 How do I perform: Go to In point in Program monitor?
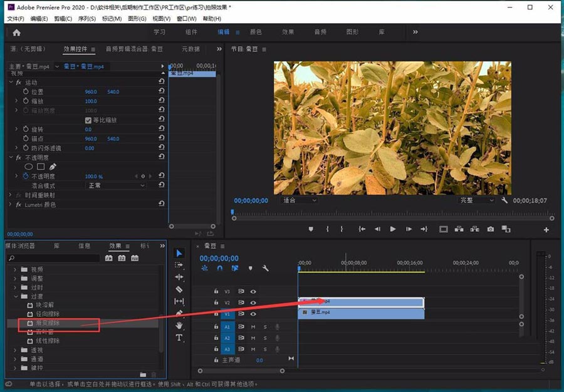[x=362, y=229]
